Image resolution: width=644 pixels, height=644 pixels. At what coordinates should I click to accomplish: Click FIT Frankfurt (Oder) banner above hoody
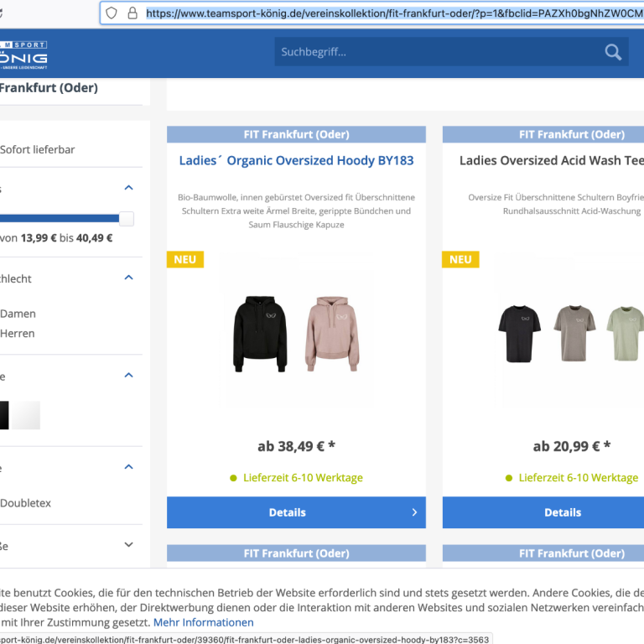tap(296, 134)
